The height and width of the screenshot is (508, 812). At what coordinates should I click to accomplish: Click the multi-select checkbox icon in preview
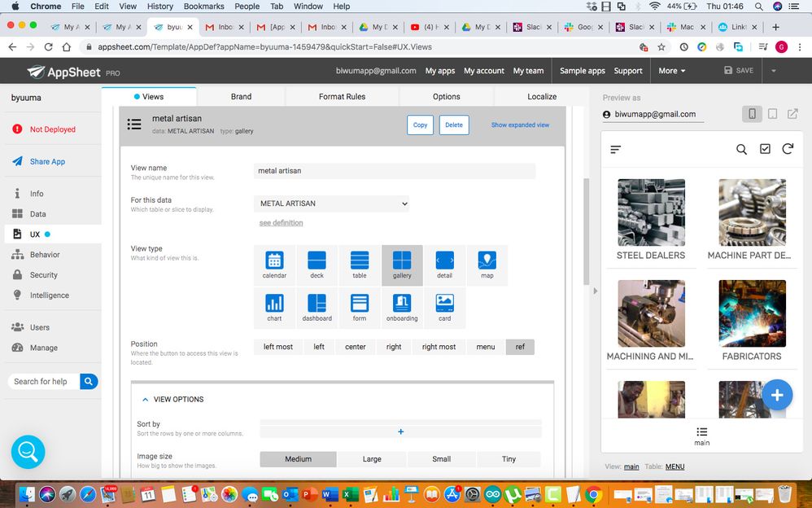[x=765, y=149]
